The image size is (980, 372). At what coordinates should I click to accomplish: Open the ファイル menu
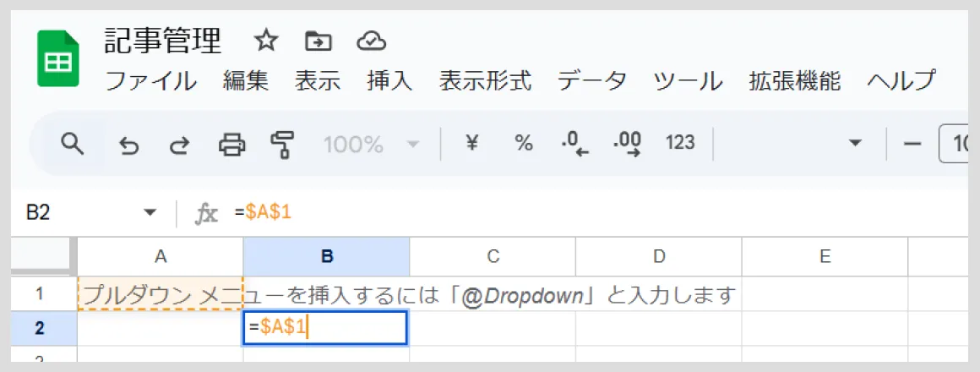[150, 81]
